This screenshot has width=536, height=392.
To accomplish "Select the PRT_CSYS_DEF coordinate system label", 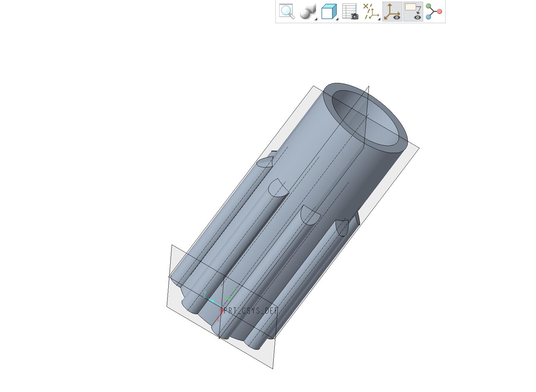I will 251,311.
